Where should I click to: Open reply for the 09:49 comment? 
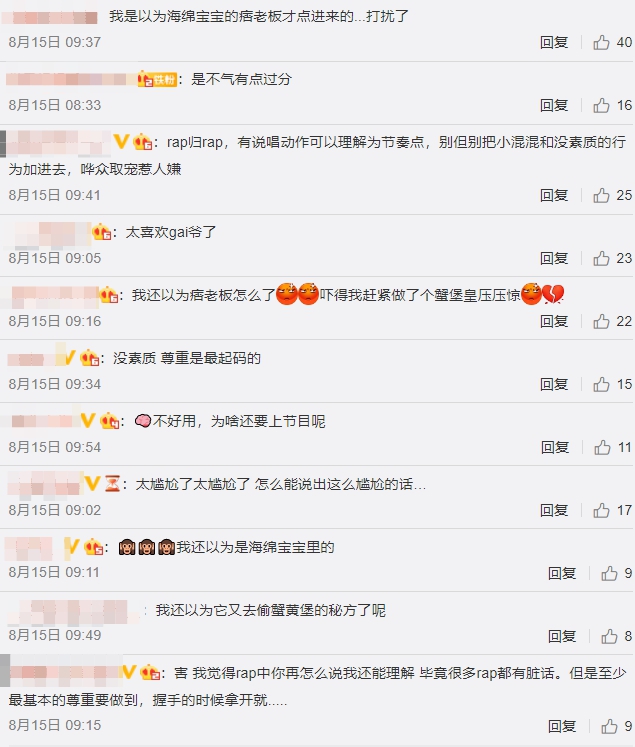562,636
